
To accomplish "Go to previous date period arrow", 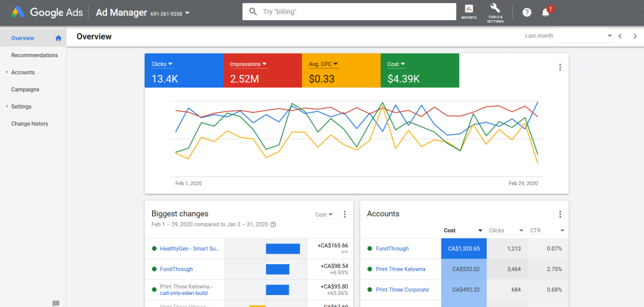I will point(620,36).
